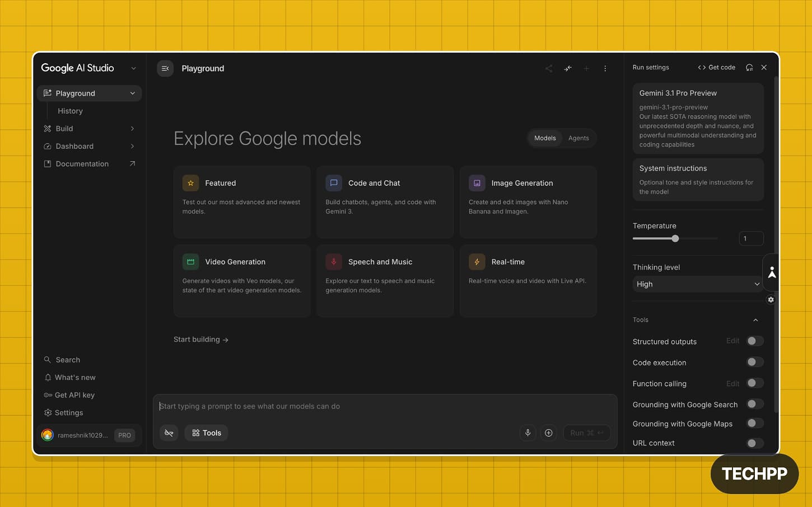
Task: Click the Start building link
Action: (x=201, y=339)
